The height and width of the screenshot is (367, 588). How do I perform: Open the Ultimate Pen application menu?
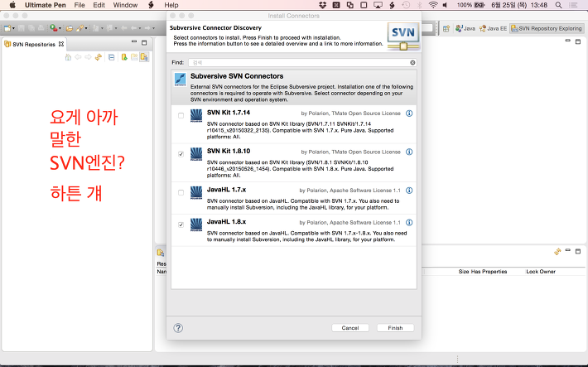coord(46,5)
